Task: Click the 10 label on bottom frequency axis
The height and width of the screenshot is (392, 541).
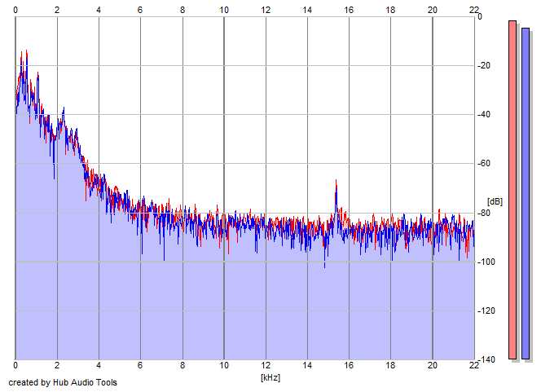Action: pyautogui.click(x=224, y=365)
